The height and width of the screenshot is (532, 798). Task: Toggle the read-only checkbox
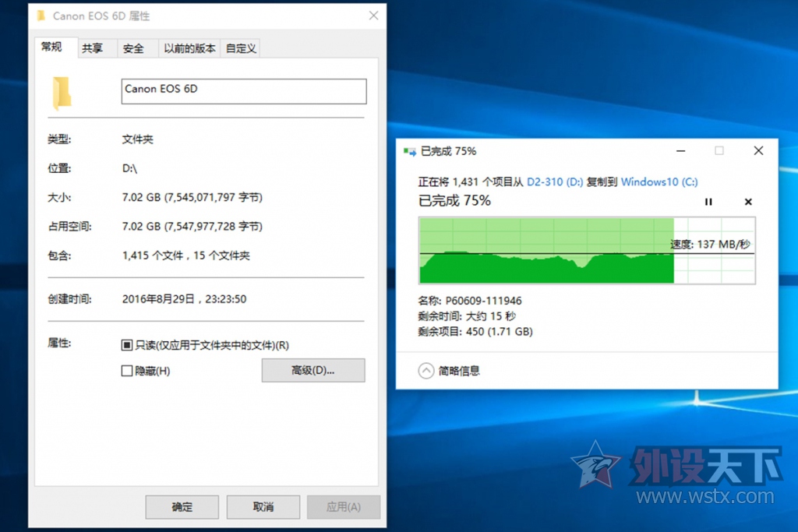click(x=127, y=345)
